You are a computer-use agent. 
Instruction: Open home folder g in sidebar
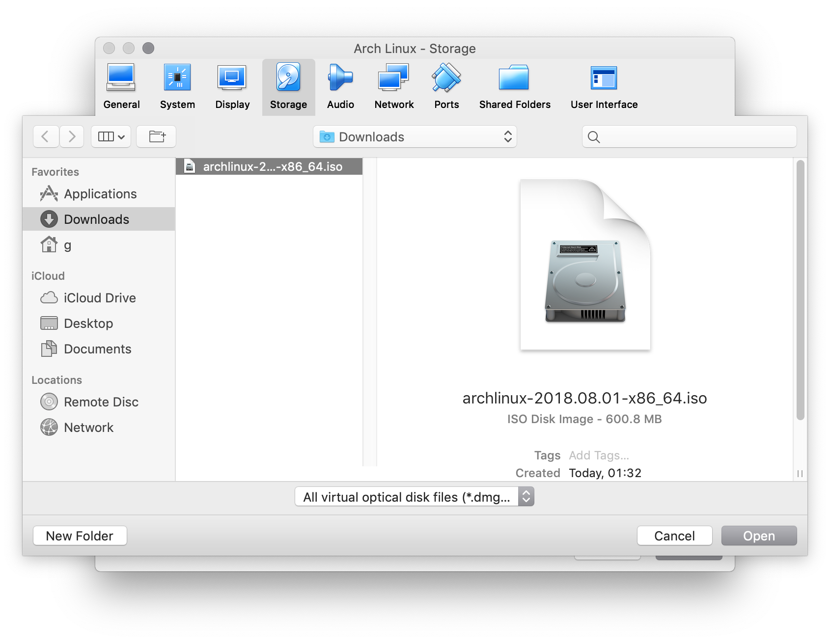tap(99, 244)
